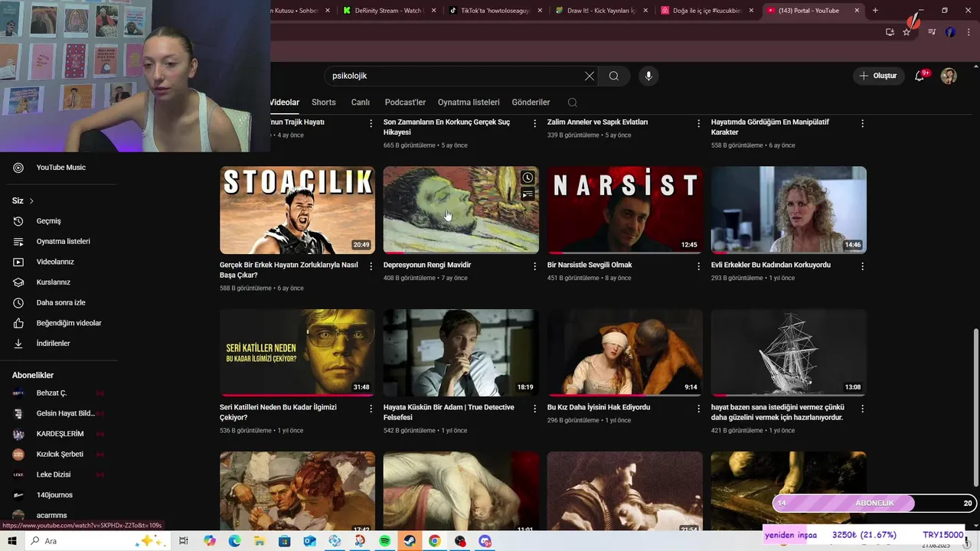980x551 pixels.
Task: Open options for Depresyonun Rengi Mavidir
Action: (x=535, y=266)
